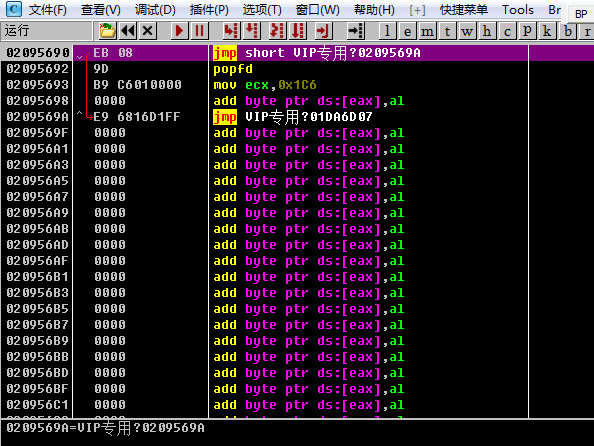The image size is (594, 446).
Task: Click the application C logo icon
Action: (x=14, y=9)
